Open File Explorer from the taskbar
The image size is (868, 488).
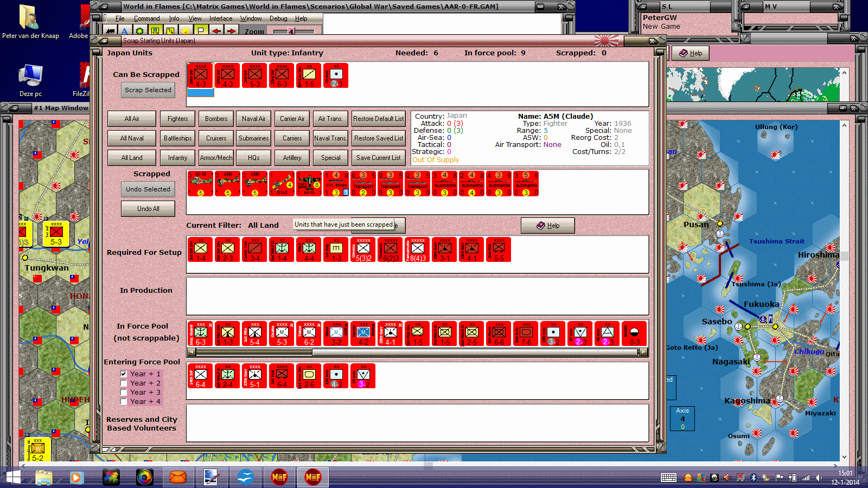[x=44, y=477]
